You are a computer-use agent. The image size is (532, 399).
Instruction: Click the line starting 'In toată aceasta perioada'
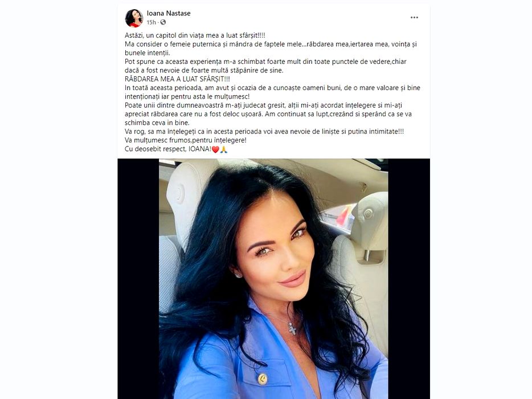[272, 92]
